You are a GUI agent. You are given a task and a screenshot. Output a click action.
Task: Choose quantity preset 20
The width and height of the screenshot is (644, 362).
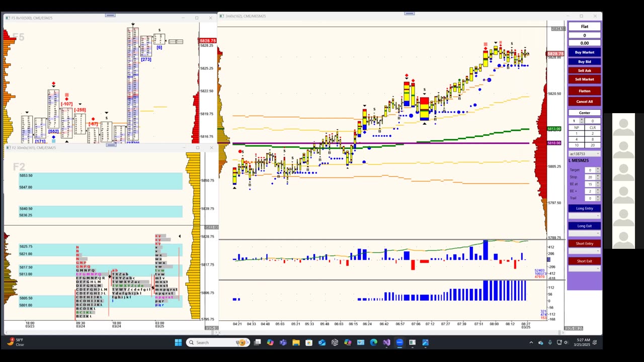pos(592,145)
